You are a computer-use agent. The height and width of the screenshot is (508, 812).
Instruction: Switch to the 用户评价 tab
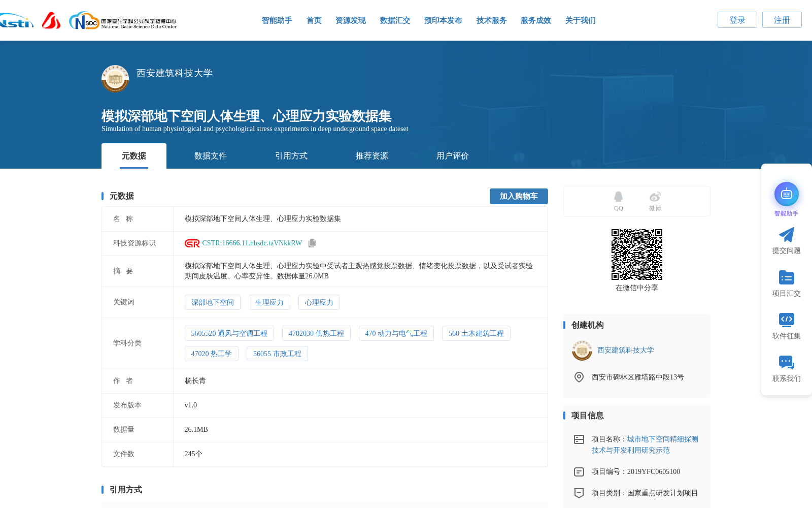click(x=453, y=156)
